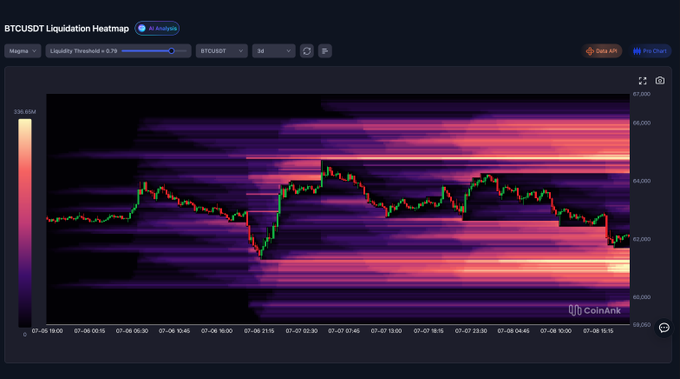Click the magma color scale legend bar
This screenshot has width=680, height=379.
[x=25, y=223]
